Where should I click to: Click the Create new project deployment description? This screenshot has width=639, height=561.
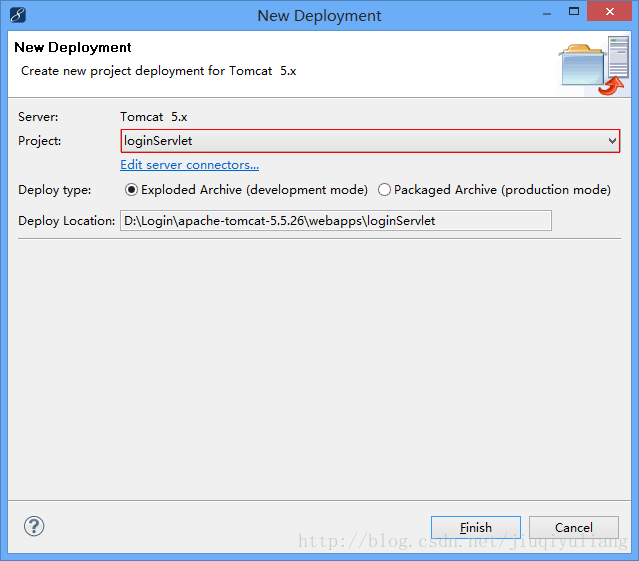coord(159,71)
